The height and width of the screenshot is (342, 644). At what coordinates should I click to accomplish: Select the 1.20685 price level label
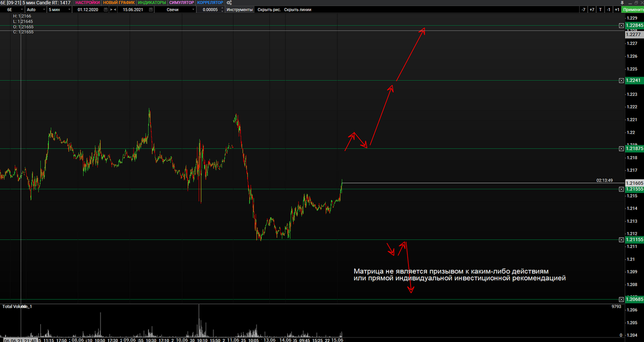(x=633, y=300)
